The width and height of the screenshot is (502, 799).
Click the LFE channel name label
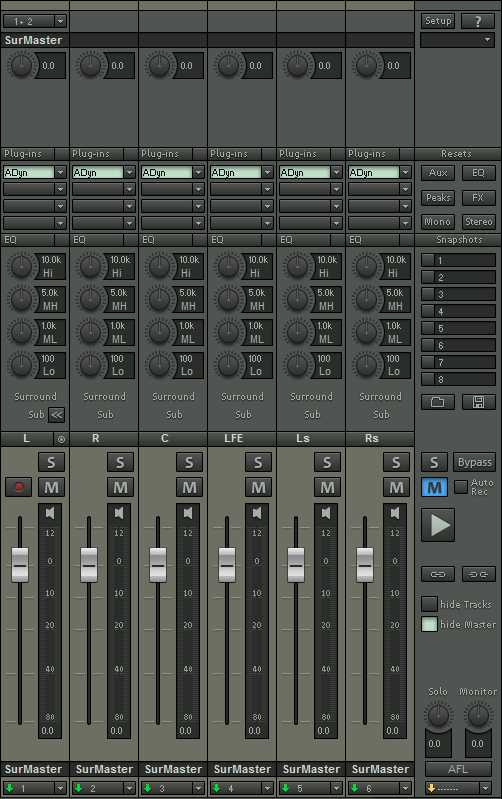234,438
